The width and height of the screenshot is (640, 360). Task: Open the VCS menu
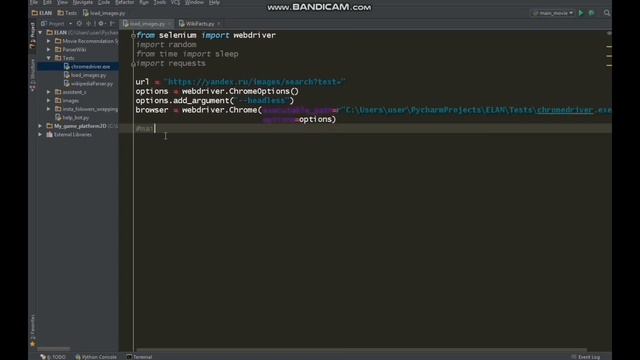(x=176, y=2)
